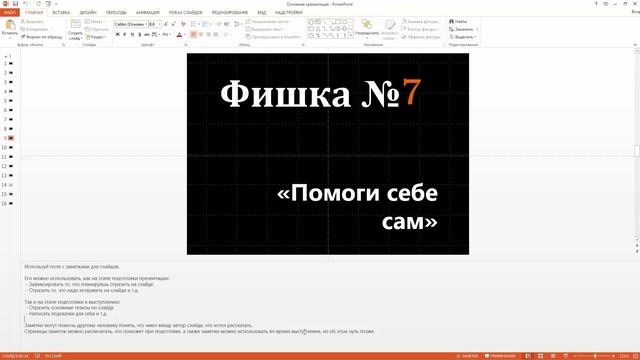Click Reset (Сбросить) slide button
This screenshot has width=640, height=360.
tap(97, 29)
